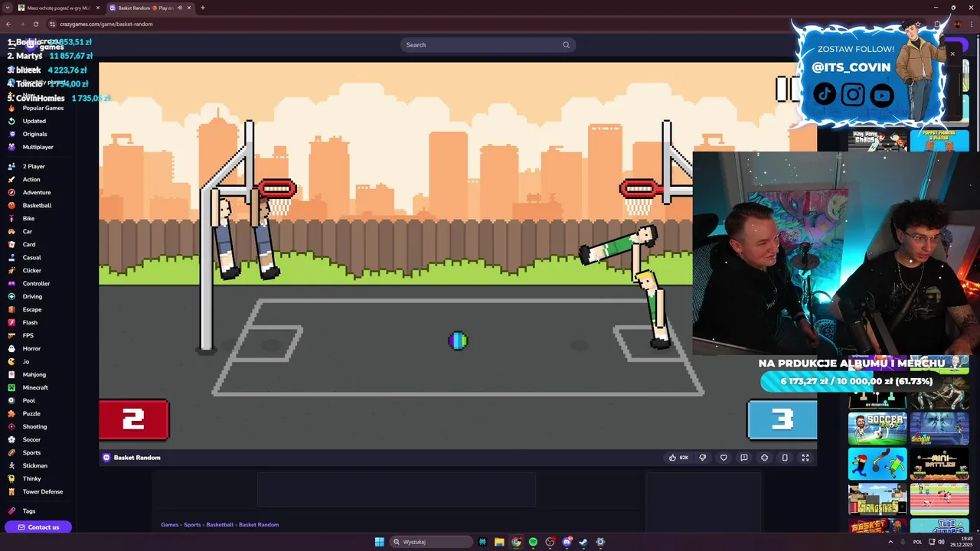
Task: Open OBS Studio from the taskbar
Action: tap(550, 542)
